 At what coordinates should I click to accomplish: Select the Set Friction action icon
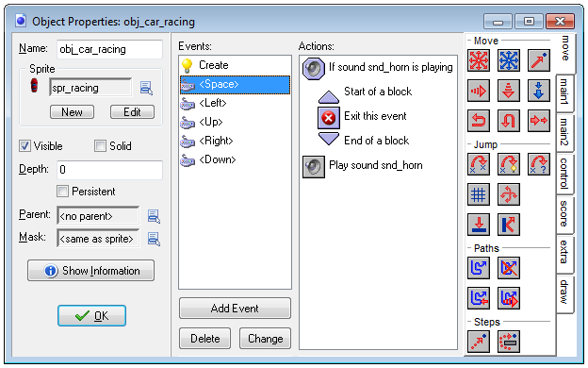coord(538,121)
